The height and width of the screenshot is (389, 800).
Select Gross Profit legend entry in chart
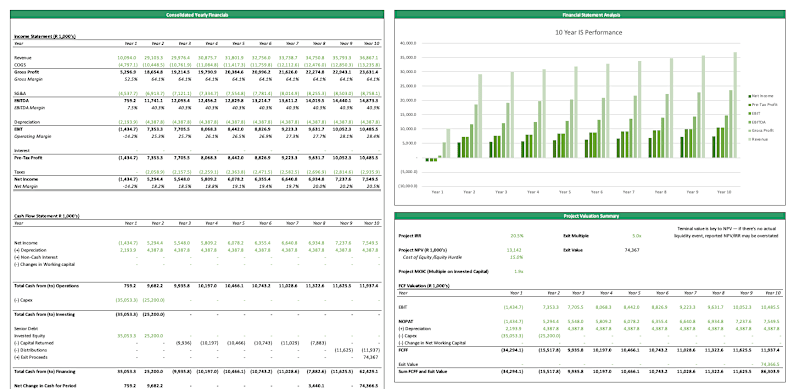point(761,130)
